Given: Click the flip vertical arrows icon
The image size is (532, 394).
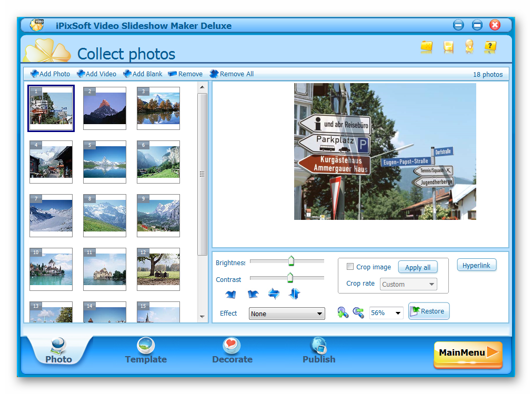Looking at the screenshot, I should [294, 294].
